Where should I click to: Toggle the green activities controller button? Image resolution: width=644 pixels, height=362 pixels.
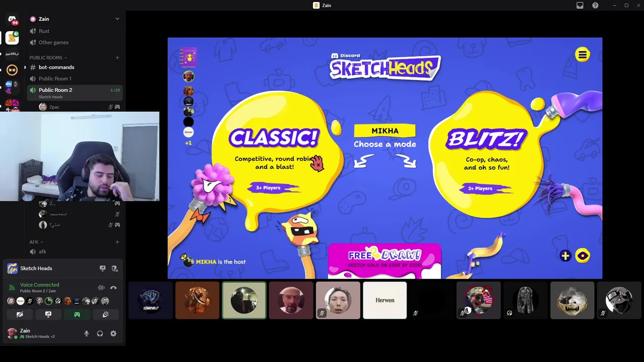coord(77,314)
